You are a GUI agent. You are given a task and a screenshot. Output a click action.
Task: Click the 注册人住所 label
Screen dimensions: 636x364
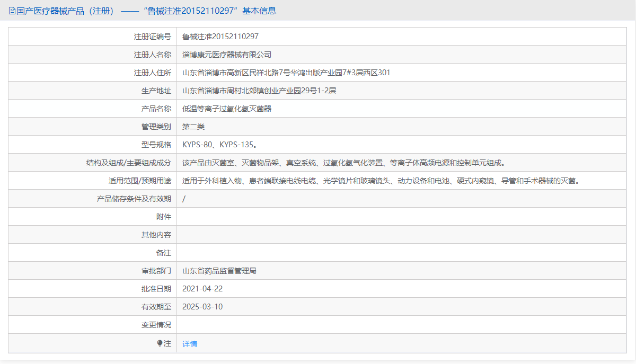click(153, 73)
